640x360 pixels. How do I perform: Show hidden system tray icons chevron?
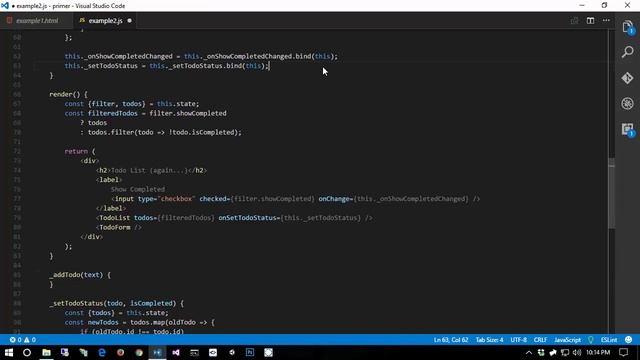tap(529, 353)
